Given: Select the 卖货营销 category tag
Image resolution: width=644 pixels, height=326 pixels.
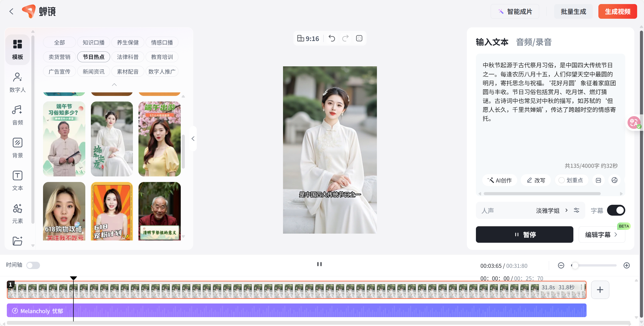Looking at the screenshot, I should [59, 57].
